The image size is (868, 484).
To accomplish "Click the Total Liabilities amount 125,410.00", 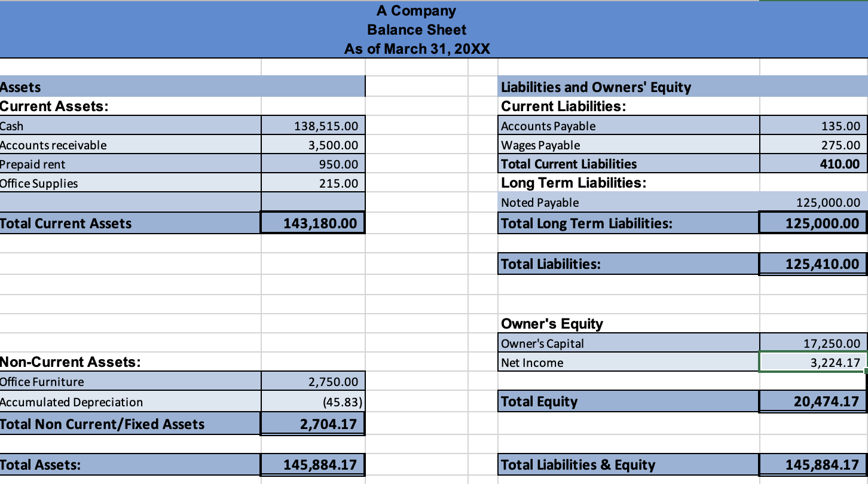I will pyautogui.click(x=813, y=264).
